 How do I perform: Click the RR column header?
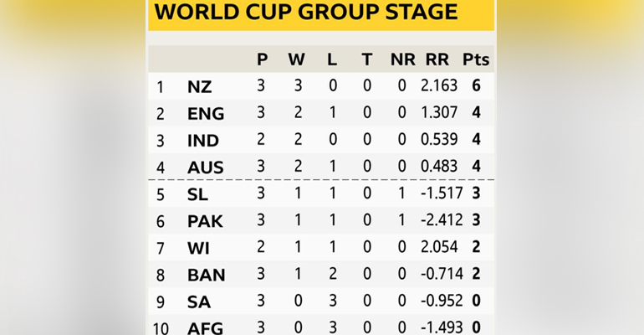pos(437,59)
